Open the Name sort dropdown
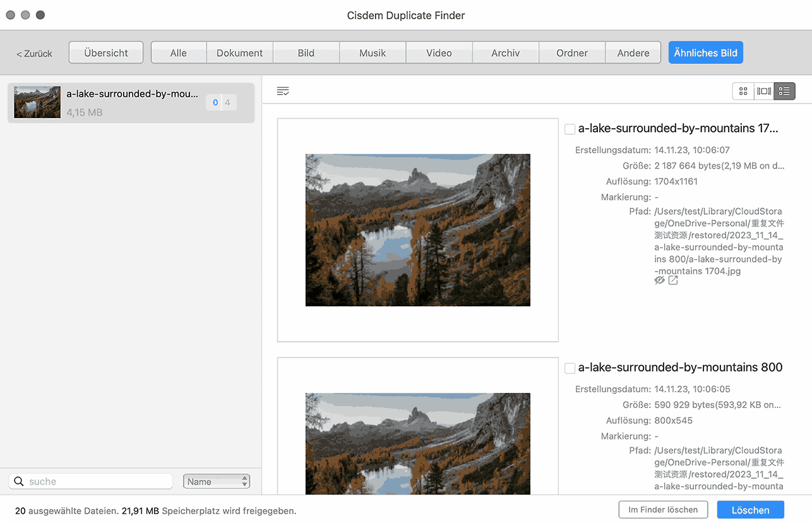This screenshot has height=523, width=812. point(217,481)
